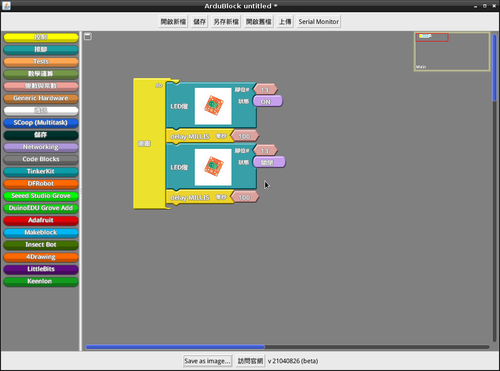Viewport: 500px width, 371px height.
Task: Click the LED image in the second LED block
Action: tap(213, 167)
